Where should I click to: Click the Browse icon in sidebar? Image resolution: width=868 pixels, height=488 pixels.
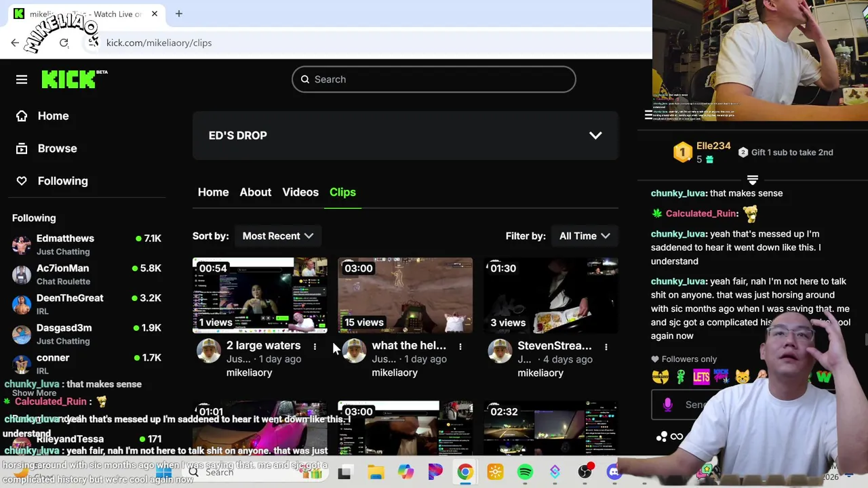[22, 148]
